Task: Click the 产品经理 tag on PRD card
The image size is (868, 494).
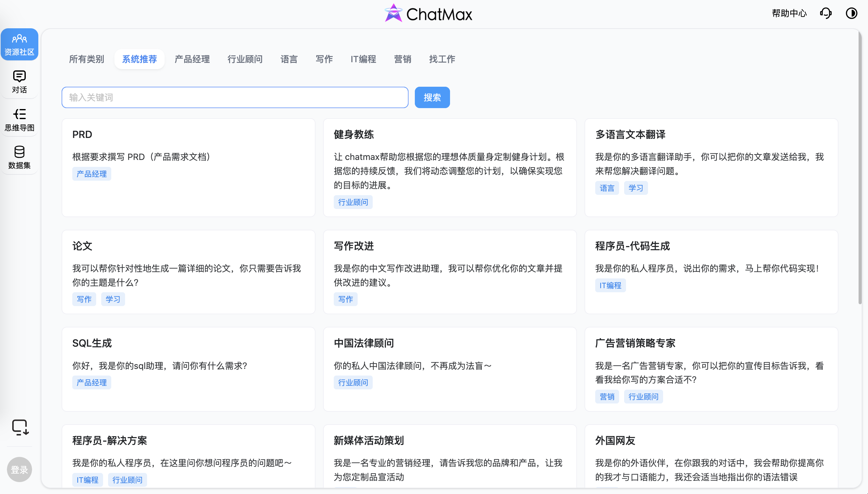Action: (x=91, y=174)
